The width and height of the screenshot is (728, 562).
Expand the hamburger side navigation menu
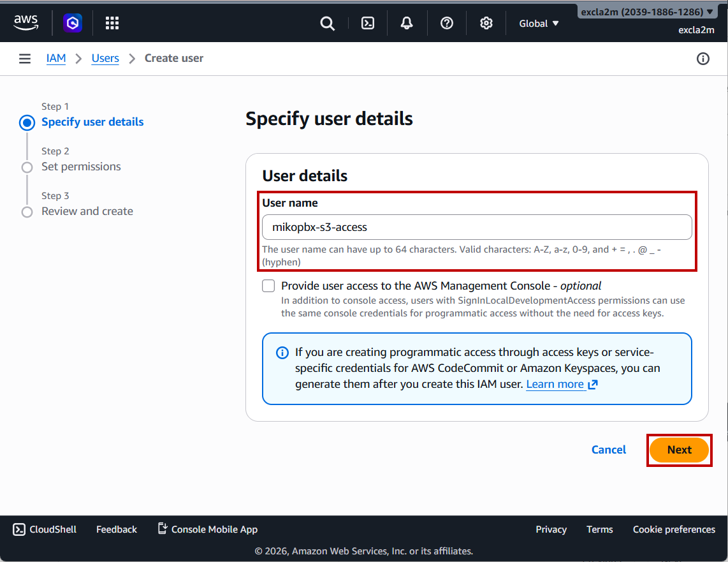[x=25, y=59]
